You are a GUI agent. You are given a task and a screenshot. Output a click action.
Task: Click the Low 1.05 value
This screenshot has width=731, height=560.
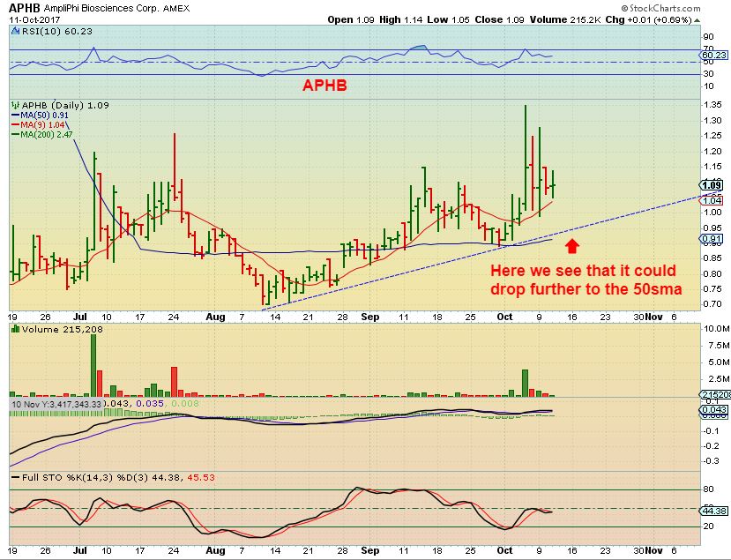click(449, 20)
